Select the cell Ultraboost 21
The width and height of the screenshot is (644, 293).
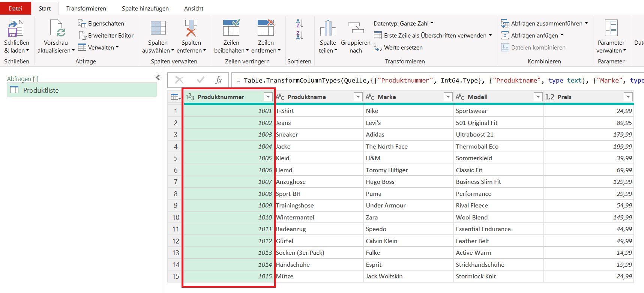[498, 134]
